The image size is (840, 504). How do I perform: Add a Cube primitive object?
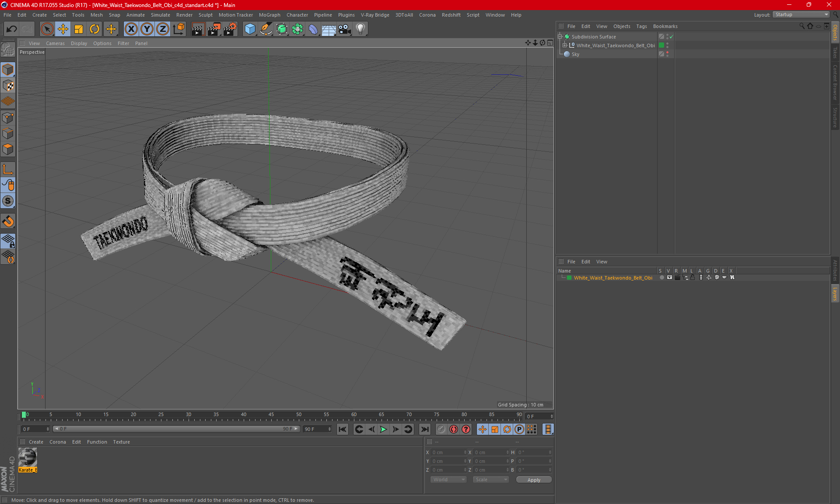250,29
